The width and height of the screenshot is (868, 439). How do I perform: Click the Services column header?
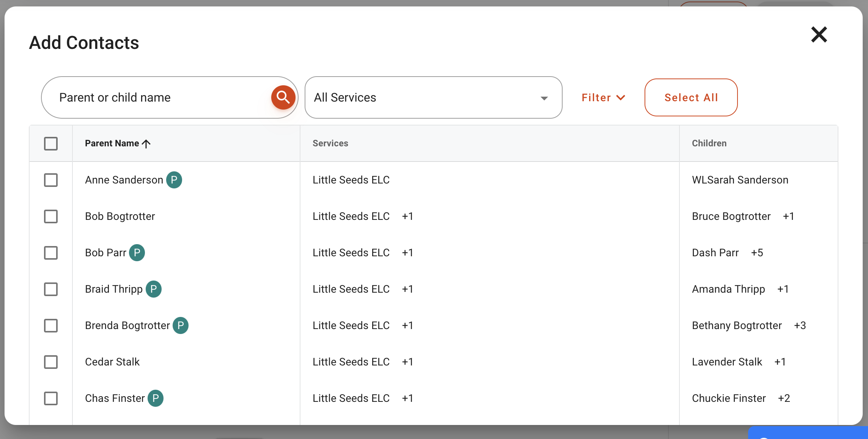point(330,143)
